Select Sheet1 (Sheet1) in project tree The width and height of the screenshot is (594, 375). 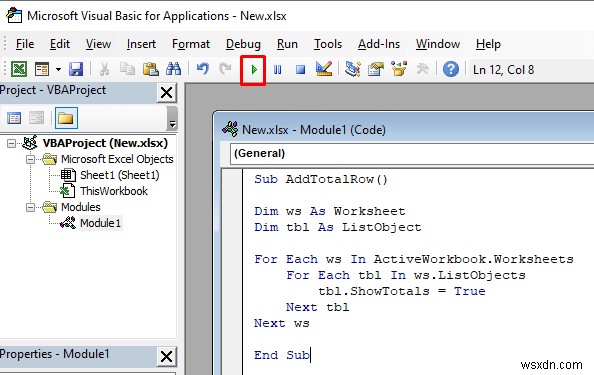point(120,175)
